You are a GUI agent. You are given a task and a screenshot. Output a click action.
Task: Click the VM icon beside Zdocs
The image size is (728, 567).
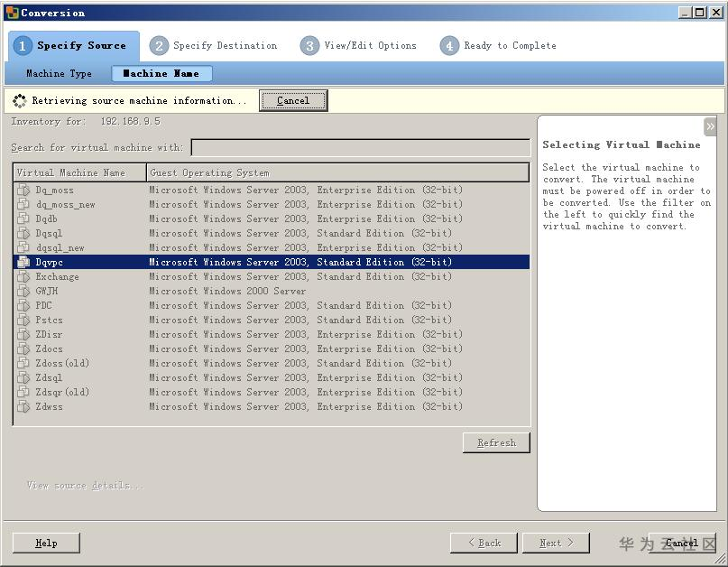point(23,349)
